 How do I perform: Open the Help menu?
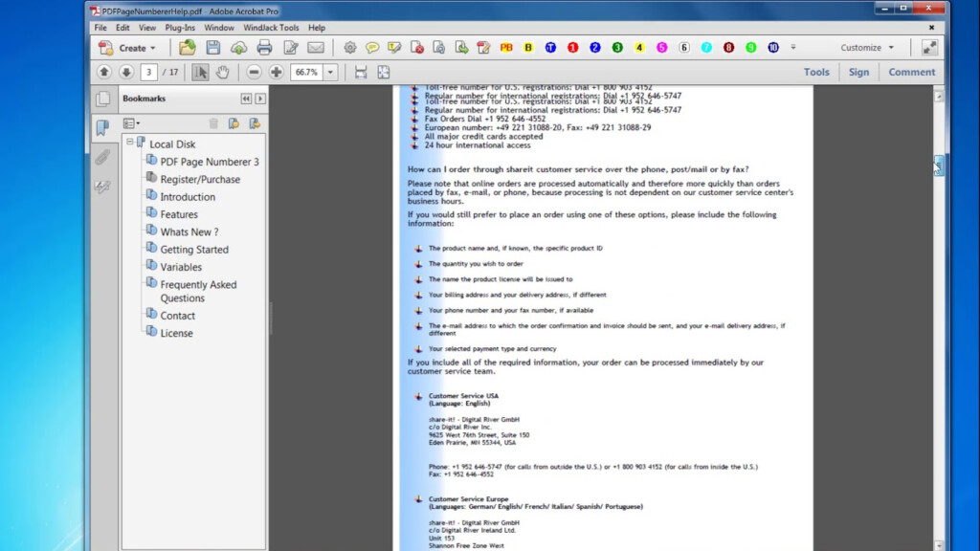coord(317,28)
